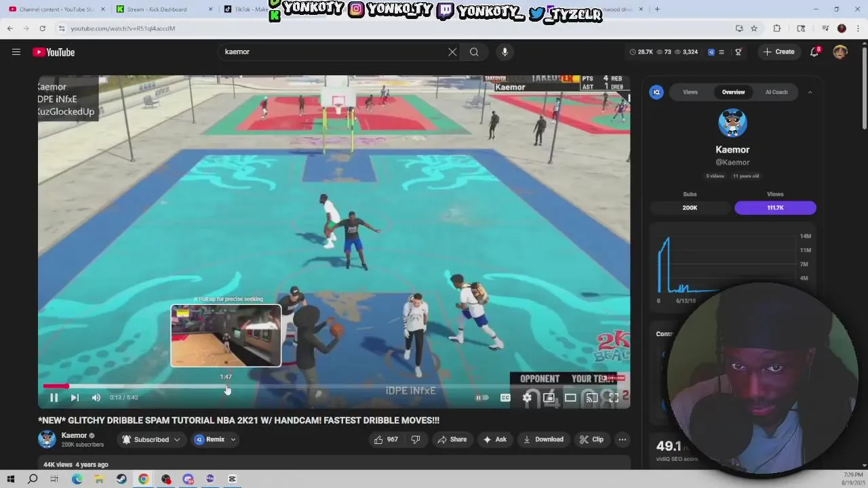Pause the video
The height and width of the screenshot is (488, 868).
(54, 398)
